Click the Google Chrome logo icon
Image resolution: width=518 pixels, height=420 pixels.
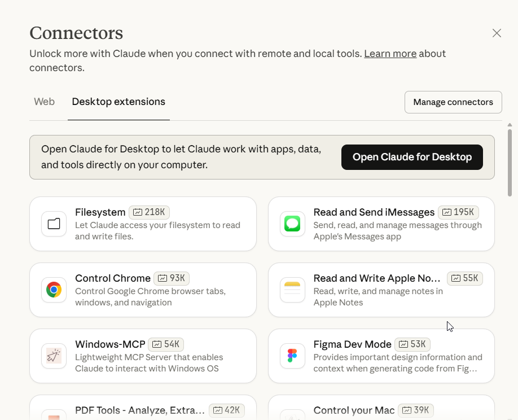click(x=54, y=290)
